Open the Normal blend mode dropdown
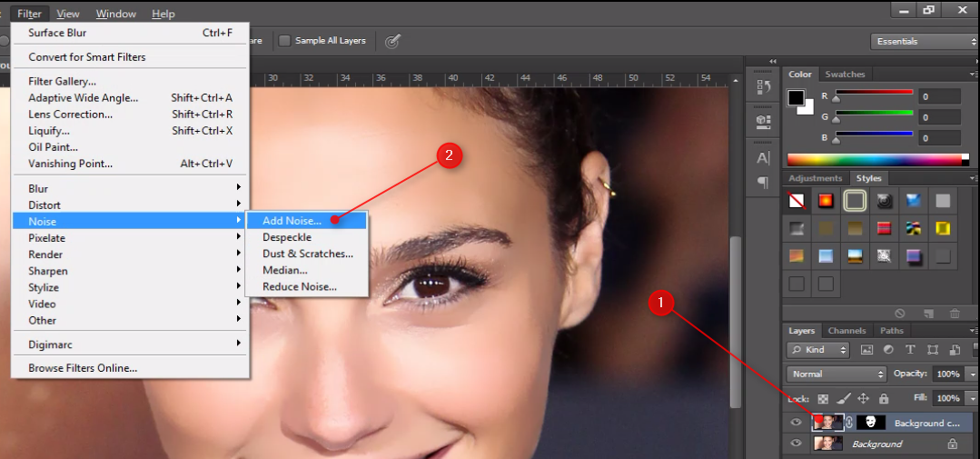Screen dimensions: 980x459 pyautogui.click(x=836, y=374)
